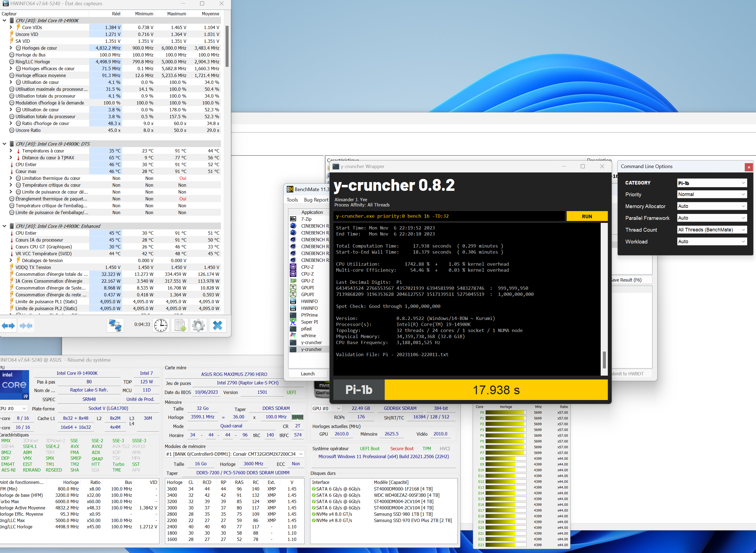This screenshot has width=756, height=553.
Task: Click the yellow RUN button in y-cruncher
Action: point(587,216)
